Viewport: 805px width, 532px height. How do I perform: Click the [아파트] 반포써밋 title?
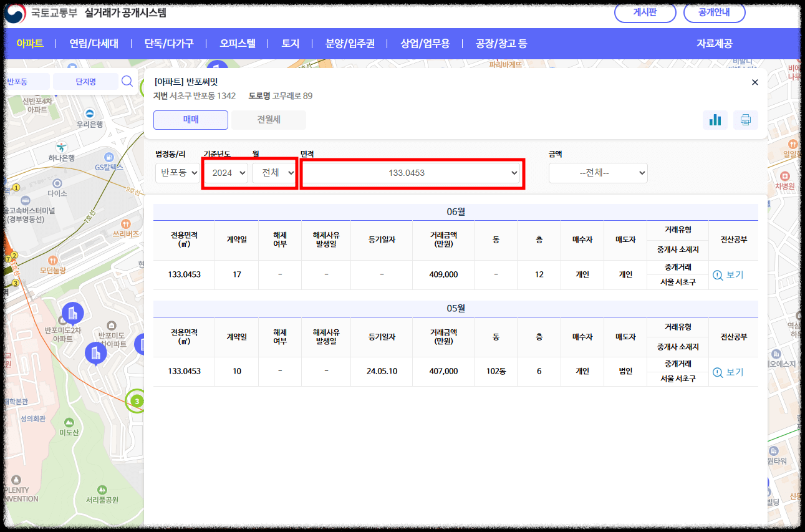(186, 82)
